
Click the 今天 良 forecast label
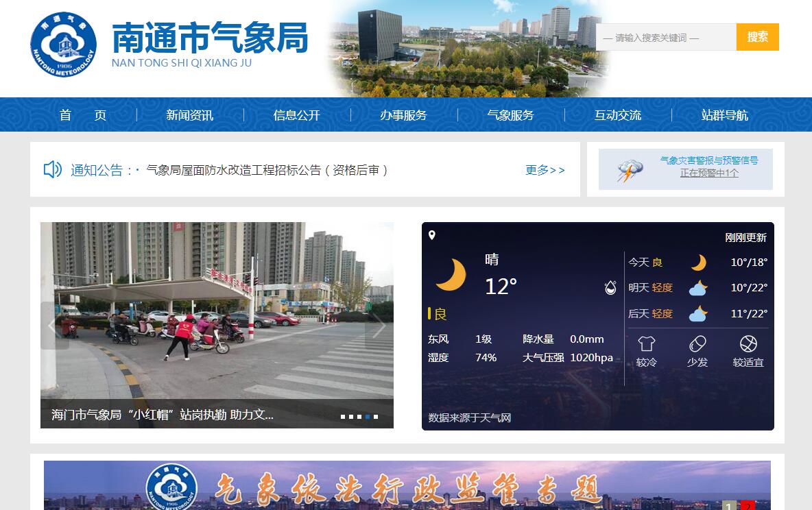tap(645, 263)
